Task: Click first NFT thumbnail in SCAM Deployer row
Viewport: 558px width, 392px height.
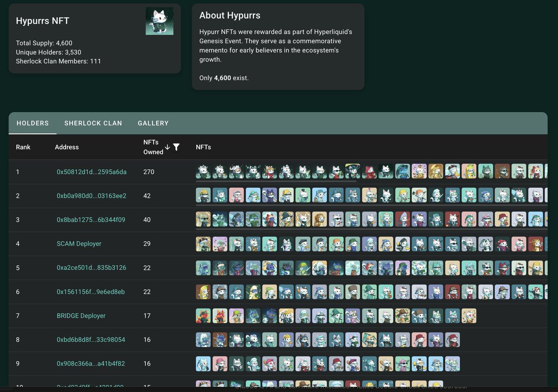Action: 203,244
